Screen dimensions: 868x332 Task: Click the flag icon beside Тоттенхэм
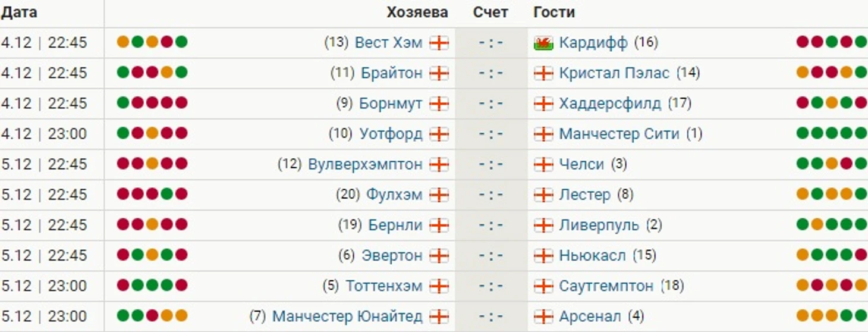click(x=439, y=286)
